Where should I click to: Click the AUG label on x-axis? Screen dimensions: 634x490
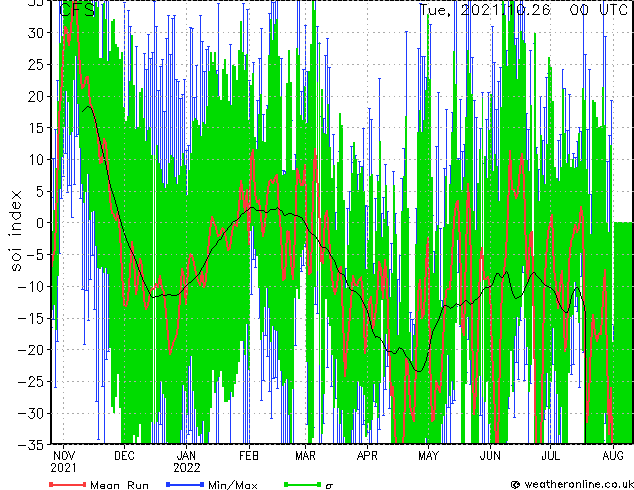tap(613, 456)
